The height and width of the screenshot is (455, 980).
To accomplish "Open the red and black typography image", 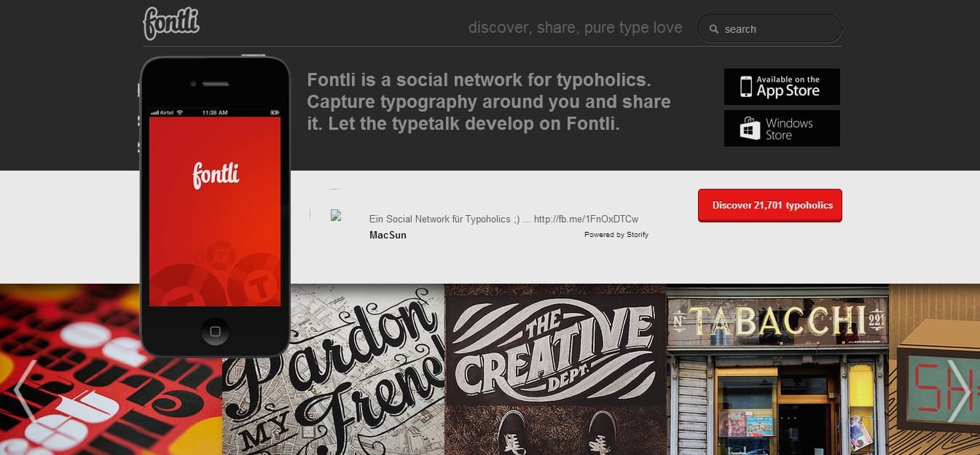I will 73,372.
